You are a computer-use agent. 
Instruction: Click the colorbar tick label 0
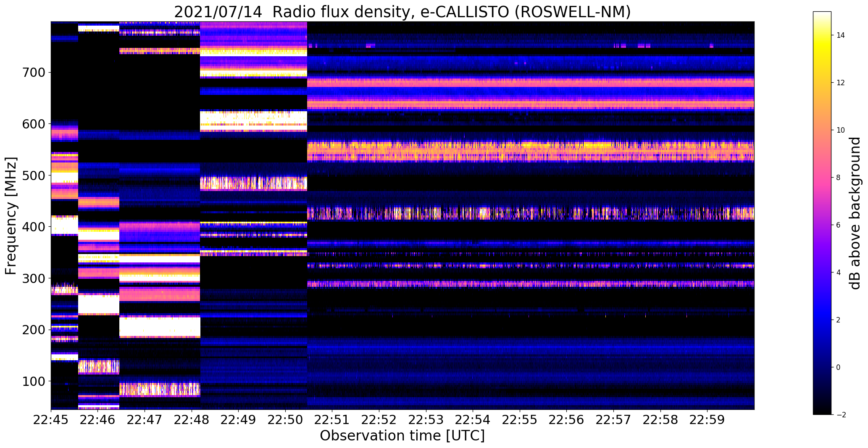click(x=839, y=367)
